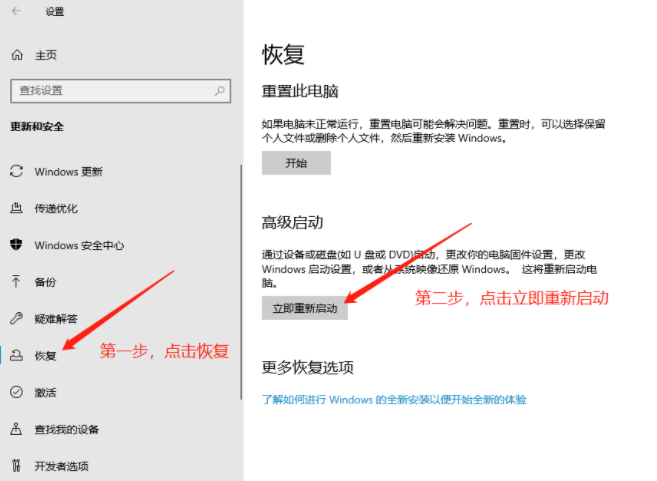Open the Windows 更新 section
657x481 pixels.
(x=69, y=171)
